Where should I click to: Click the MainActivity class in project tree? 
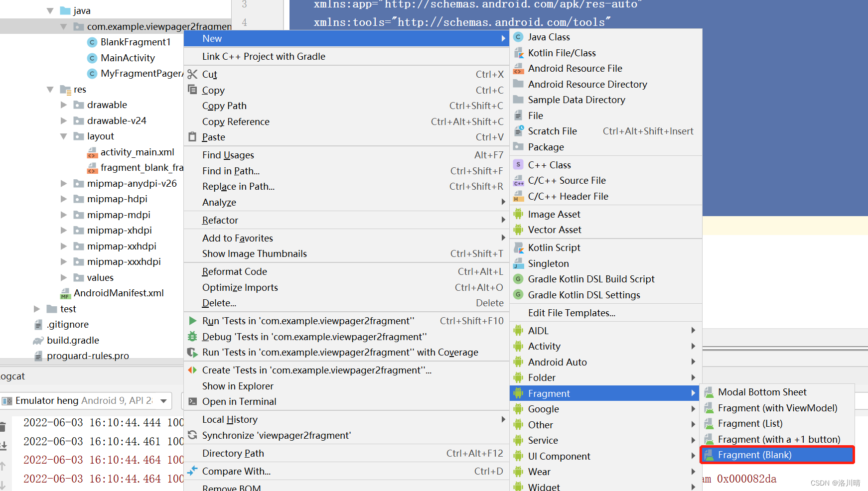128,58
